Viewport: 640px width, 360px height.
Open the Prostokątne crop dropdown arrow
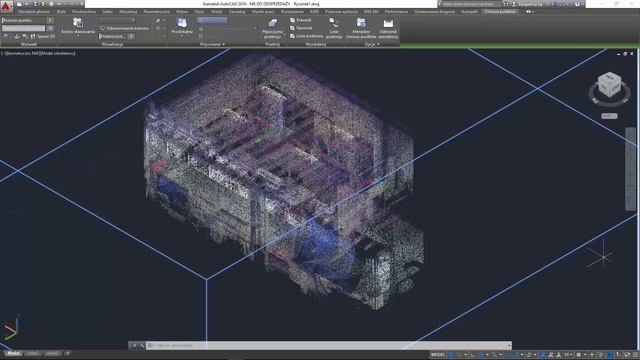[x=182, y=36]
